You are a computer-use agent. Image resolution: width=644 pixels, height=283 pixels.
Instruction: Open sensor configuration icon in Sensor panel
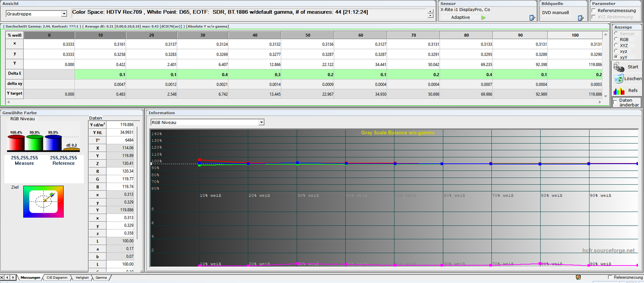coord(532,18)
